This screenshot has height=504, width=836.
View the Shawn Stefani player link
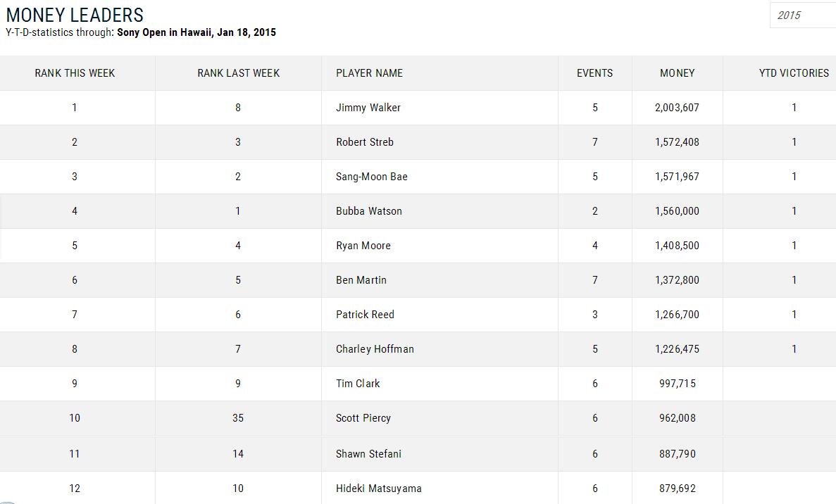[368, 454]
